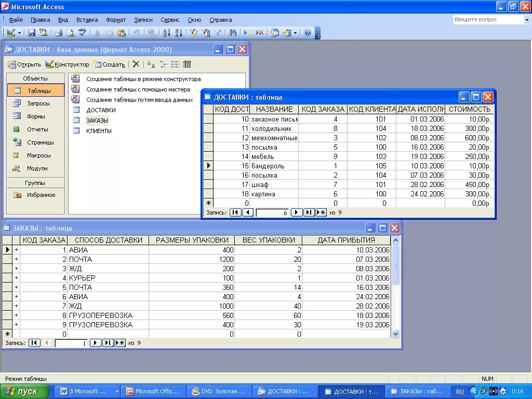Click the Paste clipboard icon
This screenshot has width=532, height=399.
121,33
